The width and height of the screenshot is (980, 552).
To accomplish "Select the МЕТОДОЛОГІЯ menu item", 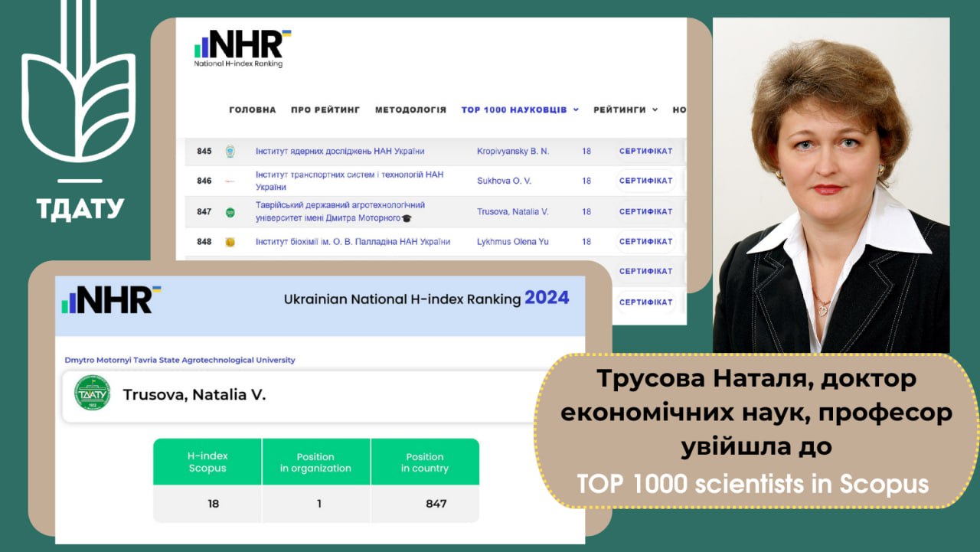I will tap(410, 110).
